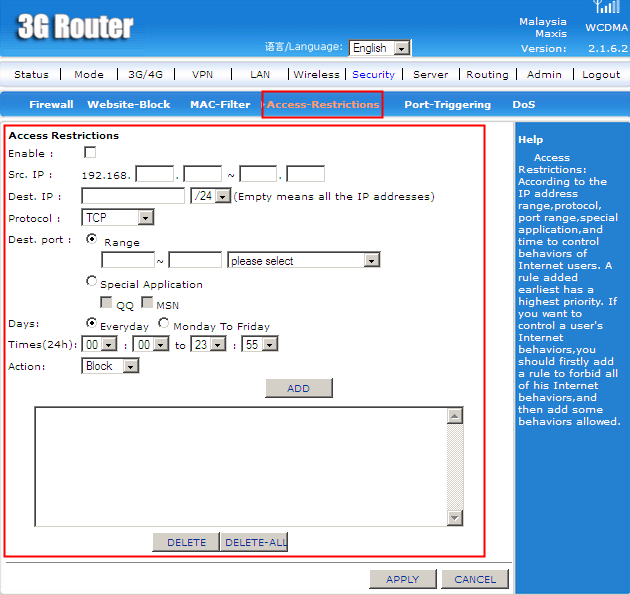Click the APPLY button
The image size is (630, 595).
(x=402, y=579)
